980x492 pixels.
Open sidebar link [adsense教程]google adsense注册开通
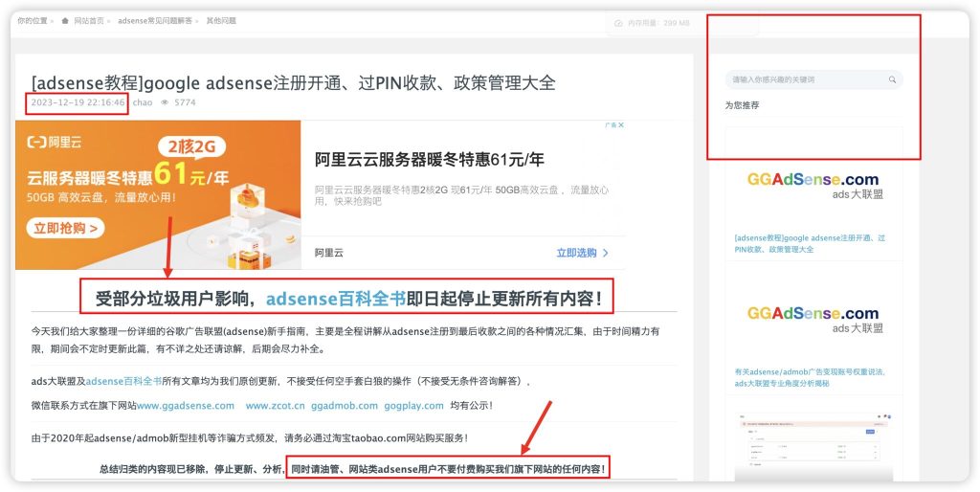(x=810, y=244)
